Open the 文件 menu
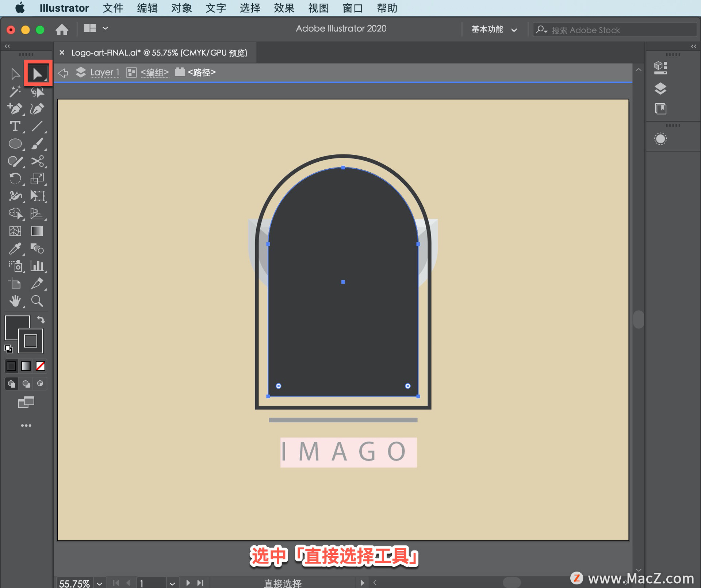701x588 pixels. point(113,8)
